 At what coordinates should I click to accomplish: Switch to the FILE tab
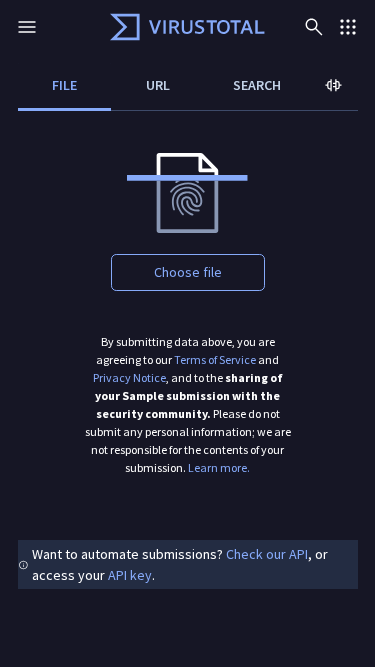point(65,86)
